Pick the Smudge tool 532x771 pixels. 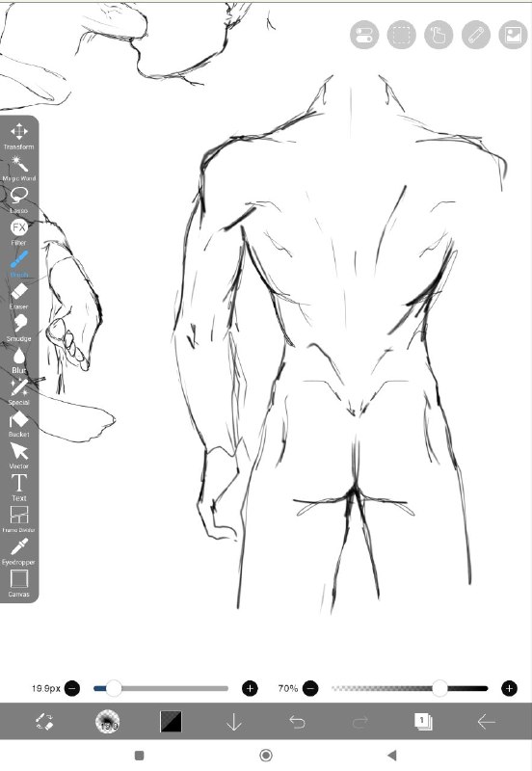[x=18, y=328]
